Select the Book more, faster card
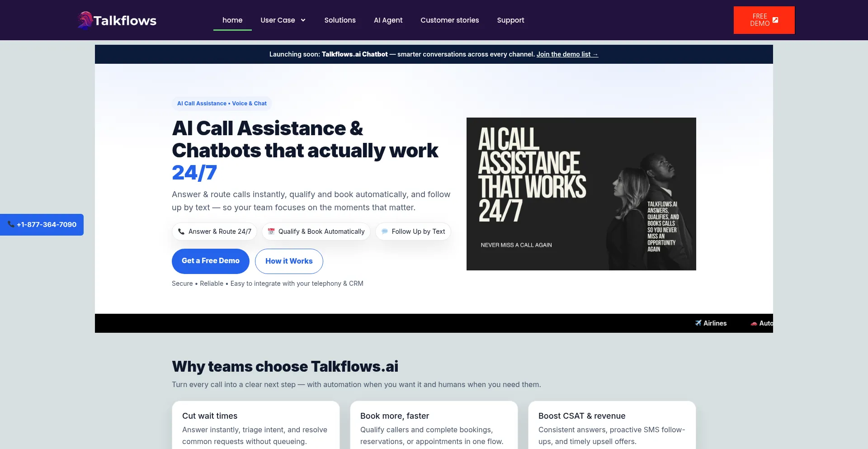Viewport: 868px width, 449px height. tap(434, 425)
